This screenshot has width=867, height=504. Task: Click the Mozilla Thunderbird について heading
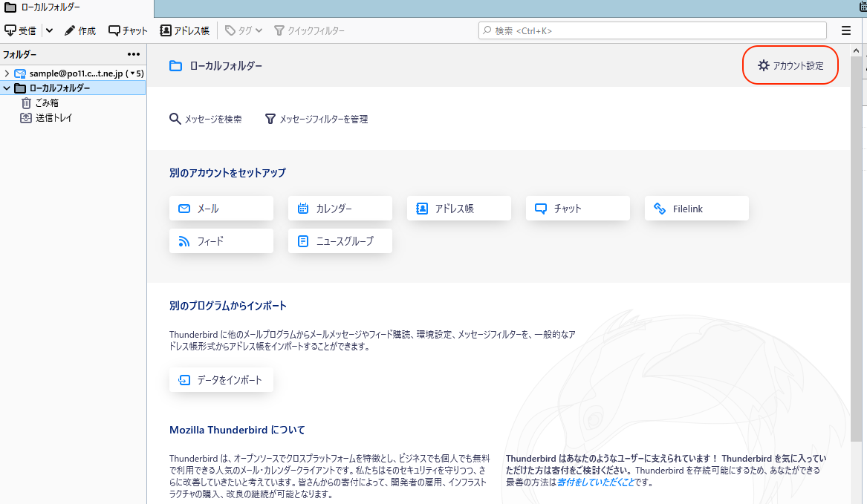[237, 430]
